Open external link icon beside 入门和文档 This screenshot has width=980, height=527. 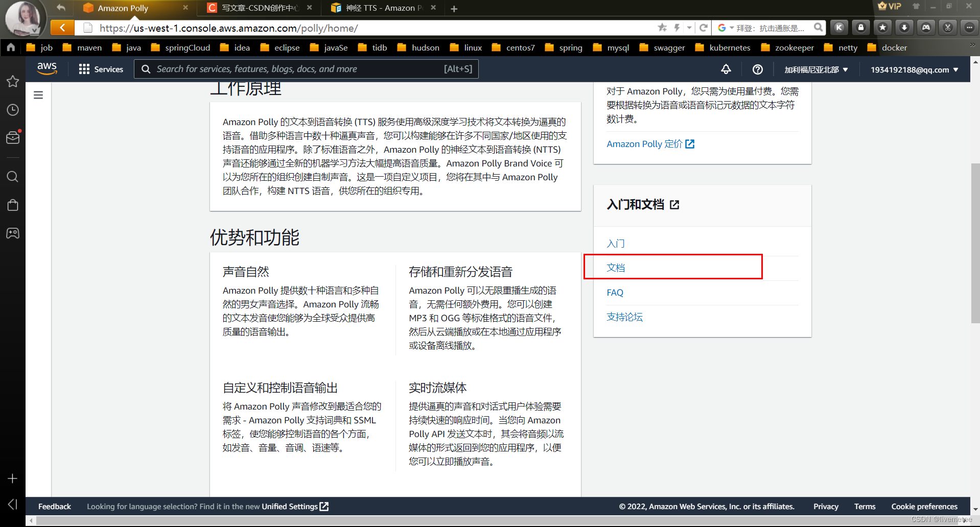click(674, 205)
